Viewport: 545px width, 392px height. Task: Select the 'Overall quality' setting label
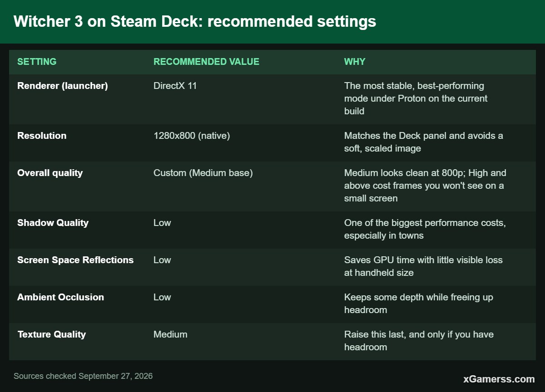tap(50, 173)
